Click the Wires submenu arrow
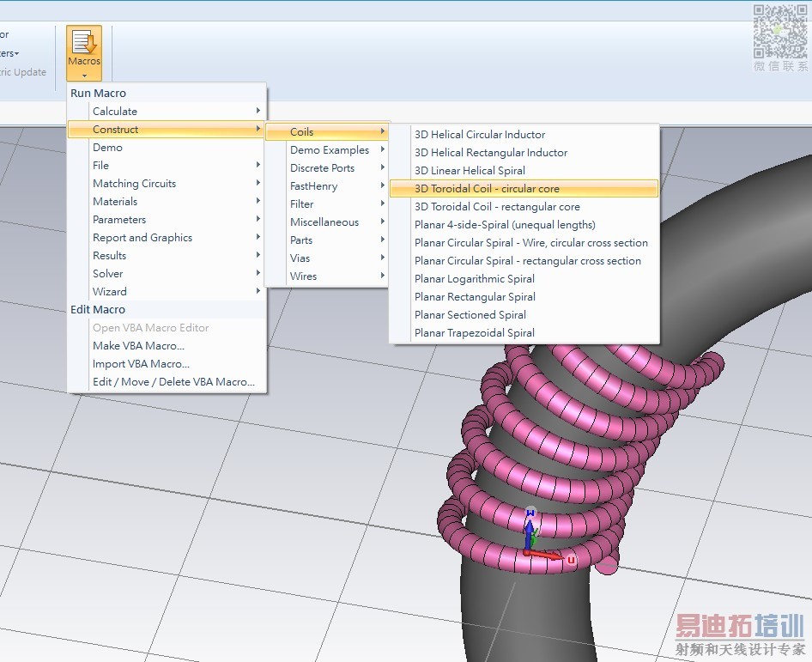Image resolution: width=812 pixels, height=662 pixels. coord(382,275)
